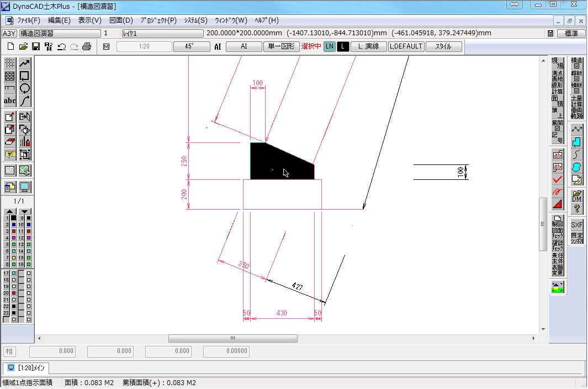
Task: Select the circle drawing tool
Action: [25, 88]
